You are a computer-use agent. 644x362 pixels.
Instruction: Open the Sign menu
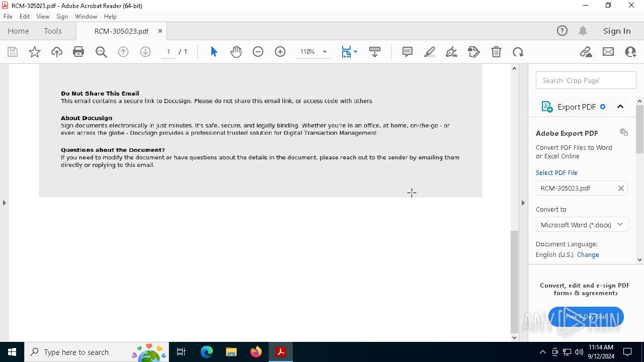pyautogui.click(x=62, y=17)
